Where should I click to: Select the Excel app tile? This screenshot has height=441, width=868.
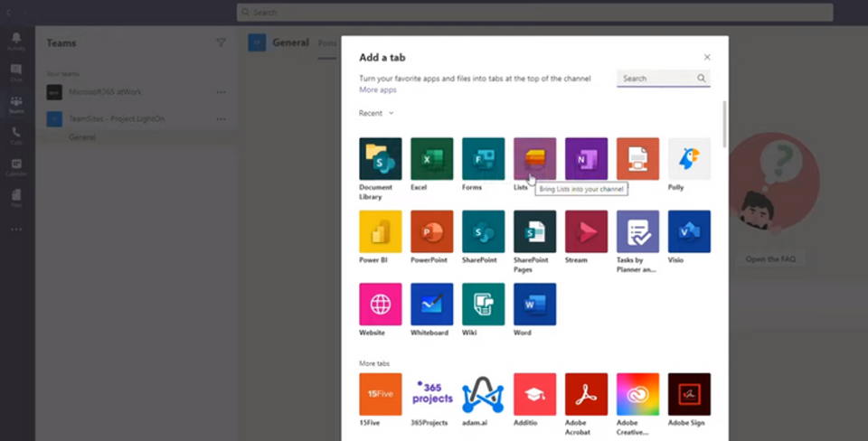432,159
